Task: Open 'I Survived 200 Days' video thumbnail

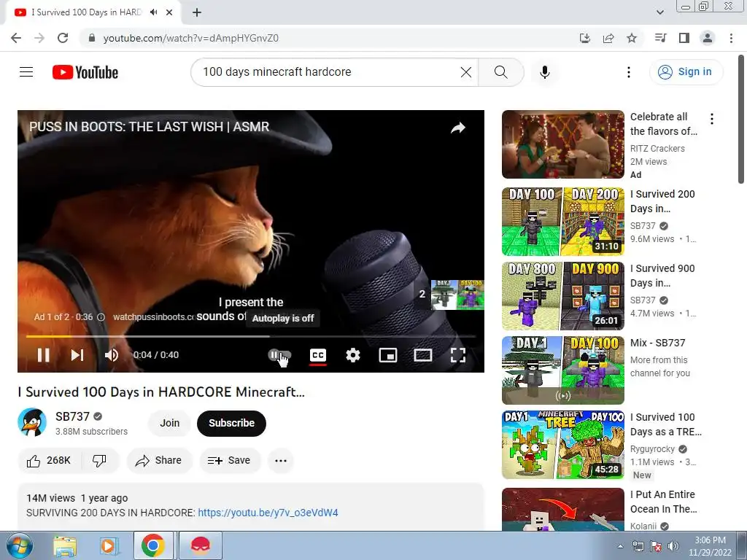Action: [563, 222]
